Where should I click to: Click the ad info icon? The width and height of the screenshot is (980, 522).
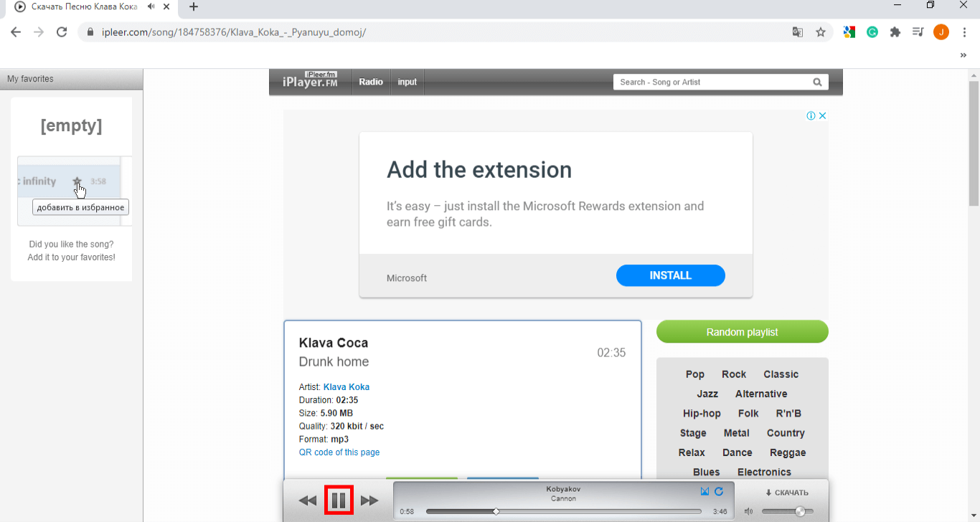pos(811,115)
